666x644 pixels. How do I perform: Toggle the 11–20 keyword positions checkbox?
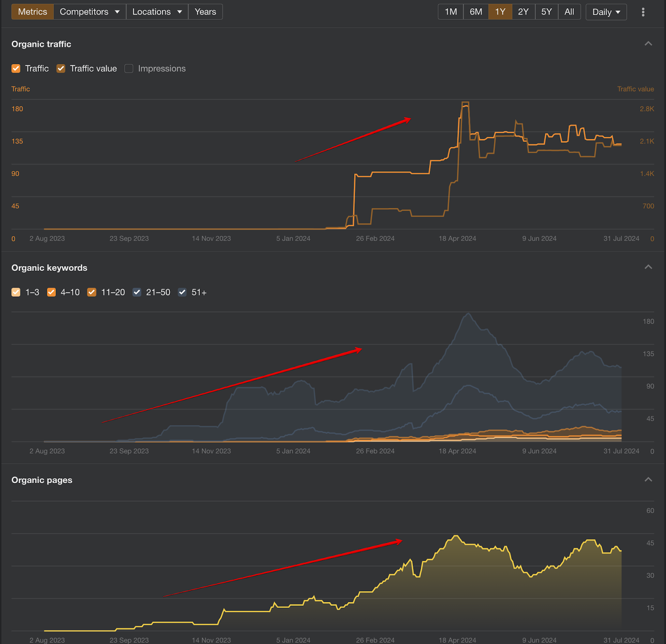(x=92, y=292)
